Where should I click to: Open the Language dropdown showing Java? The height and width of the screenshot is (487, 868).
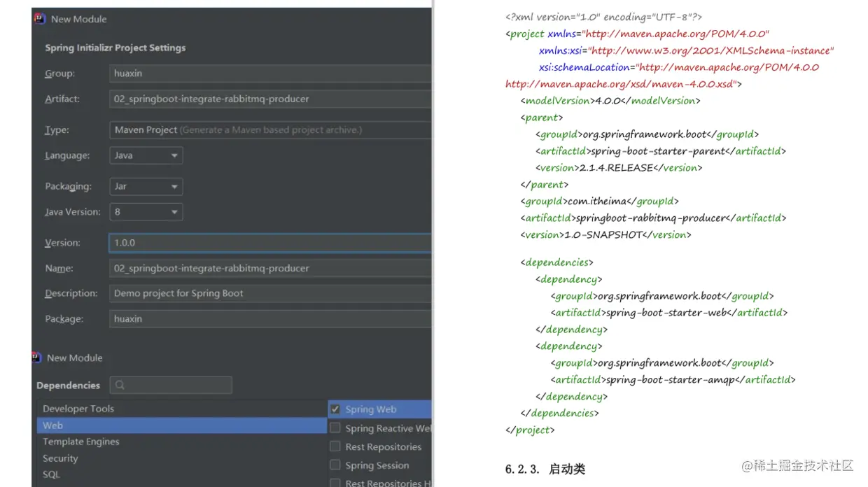pyautogui.click(x=146, y=155)
